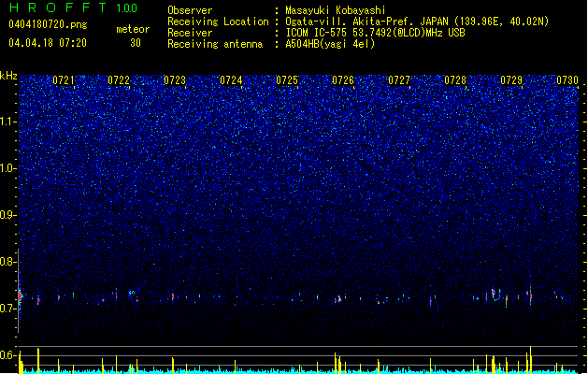Click the 0.8 kHz axis label
Image resolution: width=588 pixels, height=374 pixels.
pyautogui.click(x=7, y=262)
